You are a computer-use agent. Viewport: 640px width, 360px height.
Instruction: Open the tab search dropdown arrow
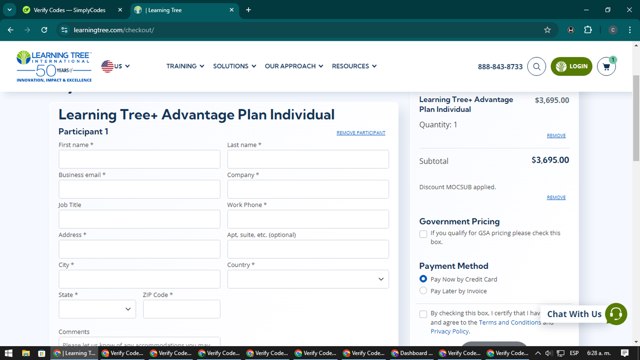[9, 10]
